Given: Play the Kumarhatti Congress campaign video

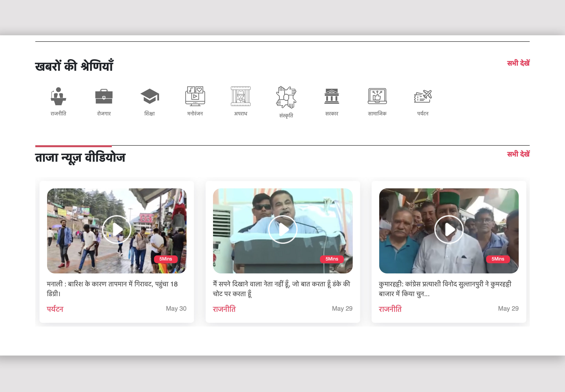Looking at the screenshot, I should tap(449, 230).
